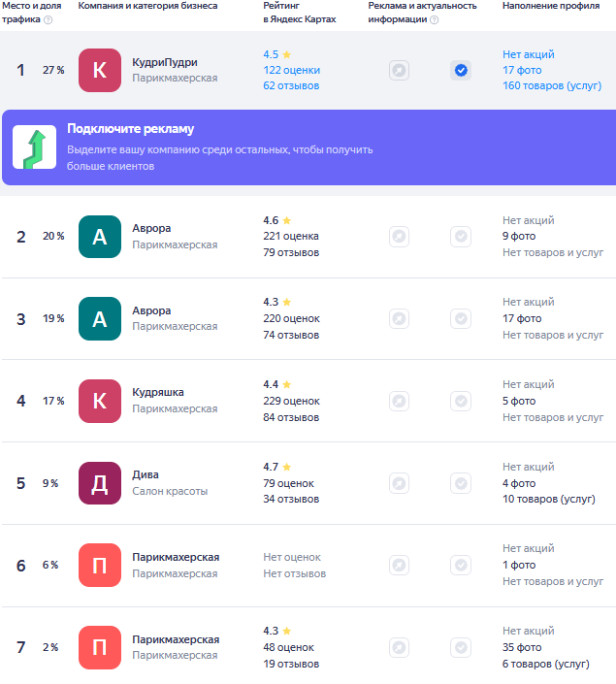Click the '84 отзывов' text
The image size is (616, 684).
291,417
